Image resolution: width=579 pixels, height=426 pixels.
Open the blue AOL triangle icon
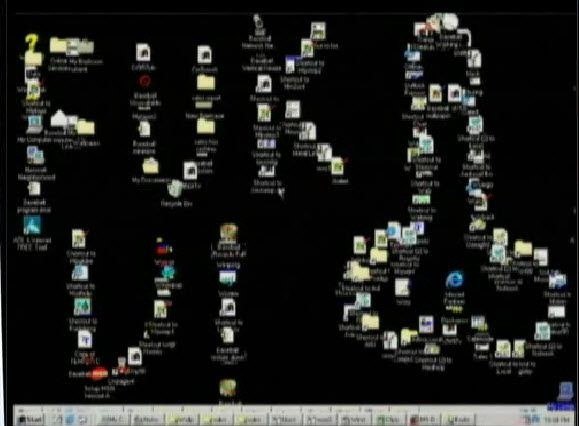point(32,225)
